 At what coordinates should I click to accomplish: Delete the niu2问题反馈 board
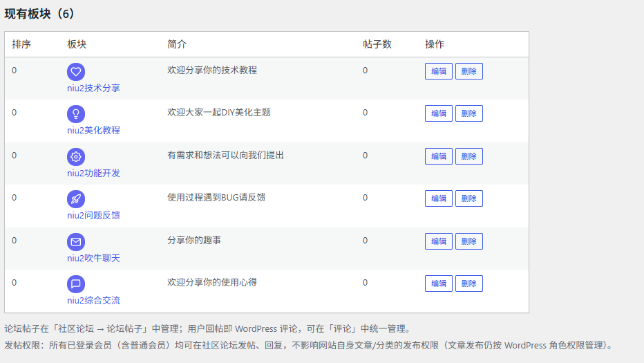(x=469, y=198)
